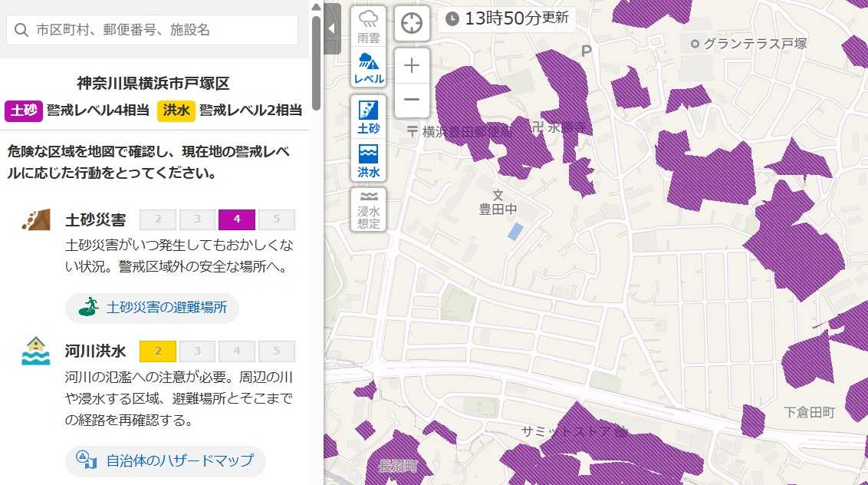Image resolution: width=868 pixels, height=485 pixels.
Task: Zoom in on the map with plus
Action: (x=412, y=65)
